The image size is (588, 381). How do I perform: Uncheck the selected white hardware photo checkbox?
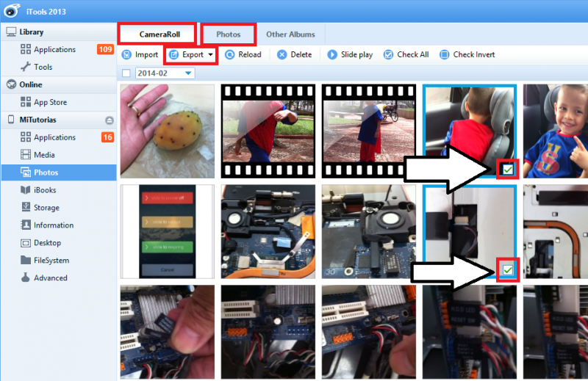[x=508, y=272]
